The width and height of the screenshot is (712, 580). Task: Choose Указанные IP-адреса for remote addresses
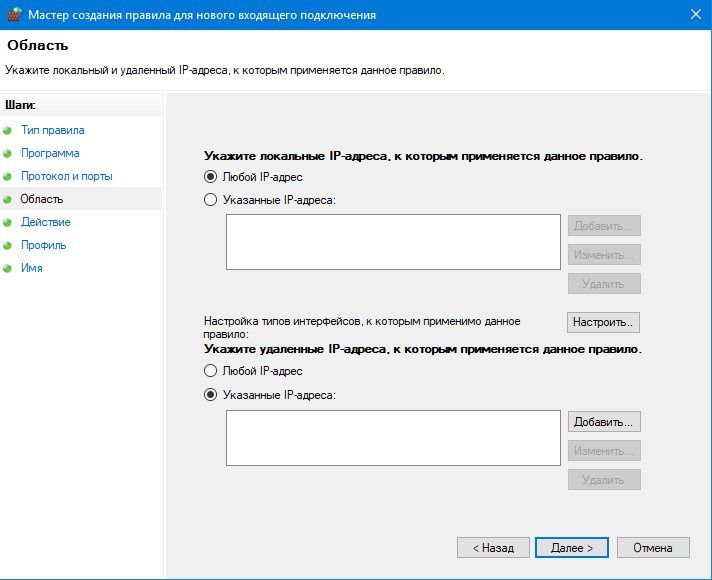[x=210, y=394]
